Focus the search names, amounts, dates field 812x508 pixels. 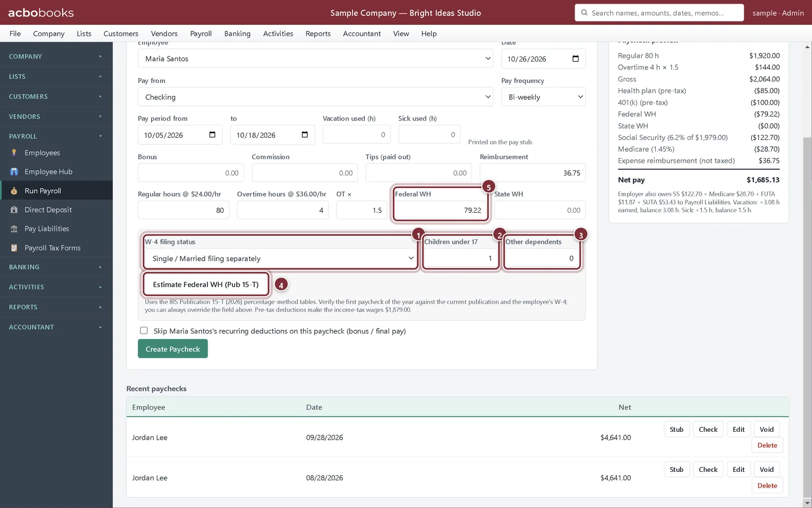coord(659,12)
